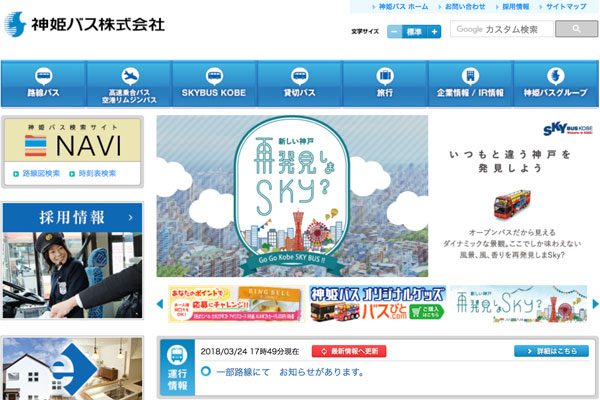Click 詳細はこちら button
The height and width of the screenshot is (400, 600).
551,351
